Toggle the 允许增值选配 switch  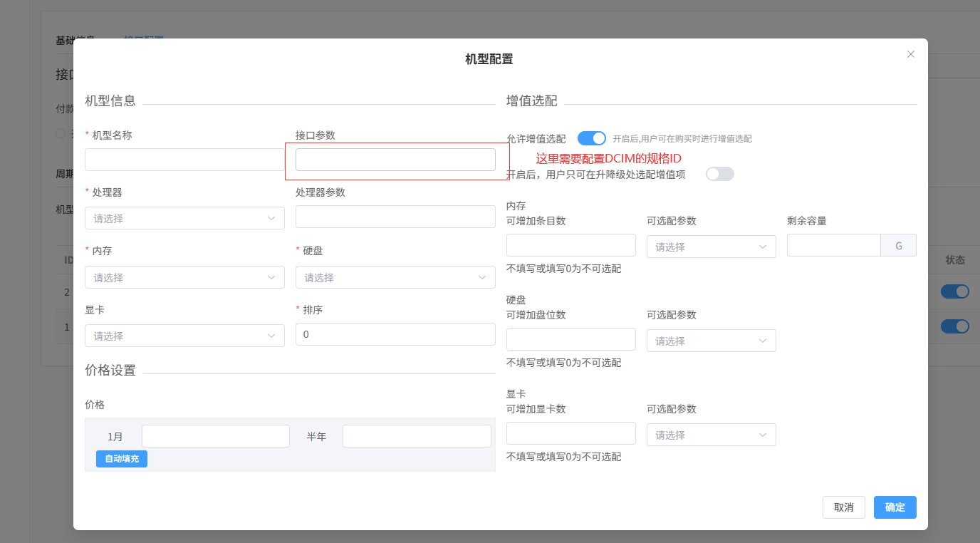(x=592, y=138)
